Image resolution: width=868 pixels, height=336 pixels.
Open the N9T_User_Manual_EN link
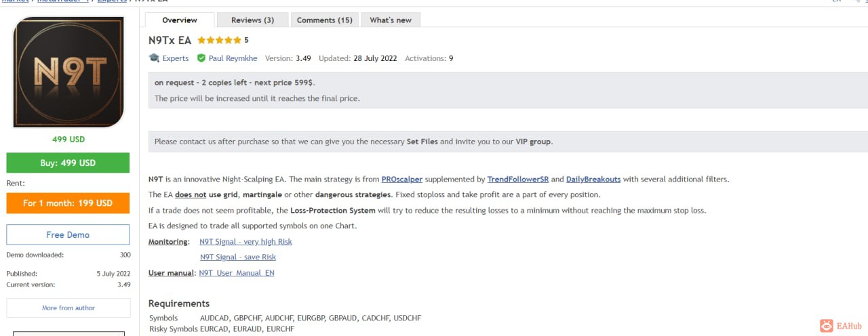pos(237,273)
